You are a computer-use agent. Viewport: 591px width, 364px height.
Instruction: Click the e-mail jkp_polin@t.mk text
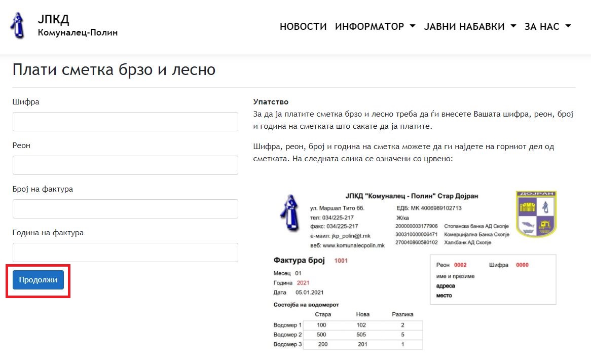351,236
